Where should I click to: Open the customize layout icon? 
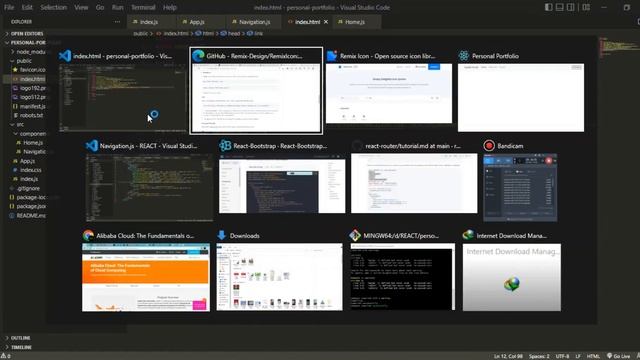click(x=586, y=7)
